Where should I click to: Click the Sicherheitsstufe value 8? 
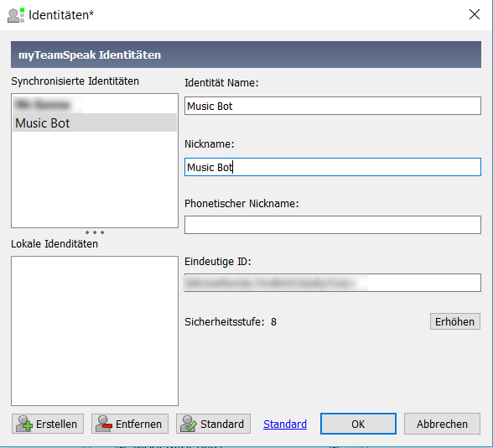(273, 322)
